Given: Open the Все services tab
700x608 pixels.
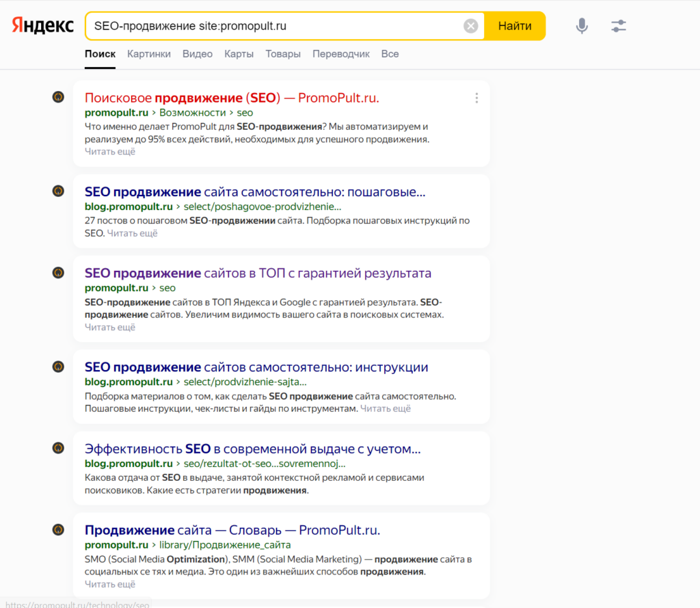Looking at the screenshot, I should point(390,54).
